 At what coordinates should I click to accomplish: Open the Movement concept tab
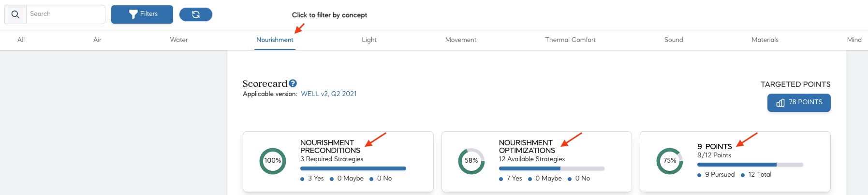click(x=460, y=40)
